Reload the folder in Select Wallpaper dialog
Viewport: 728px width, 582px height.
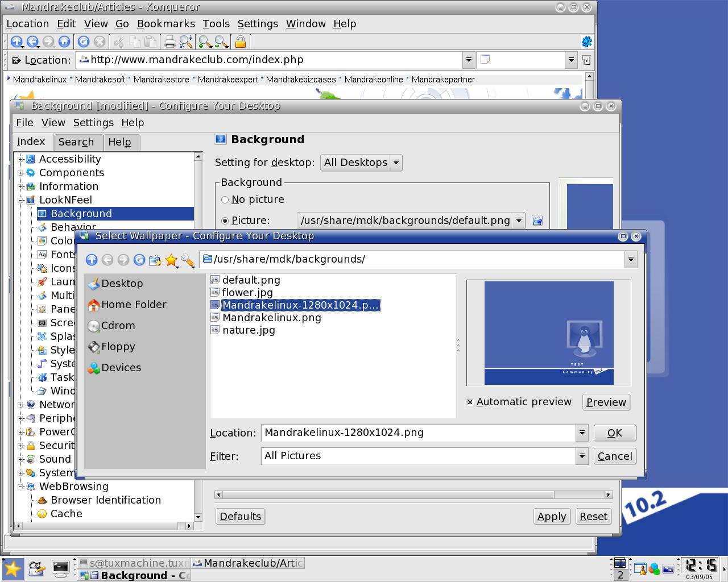click(139, 260)
